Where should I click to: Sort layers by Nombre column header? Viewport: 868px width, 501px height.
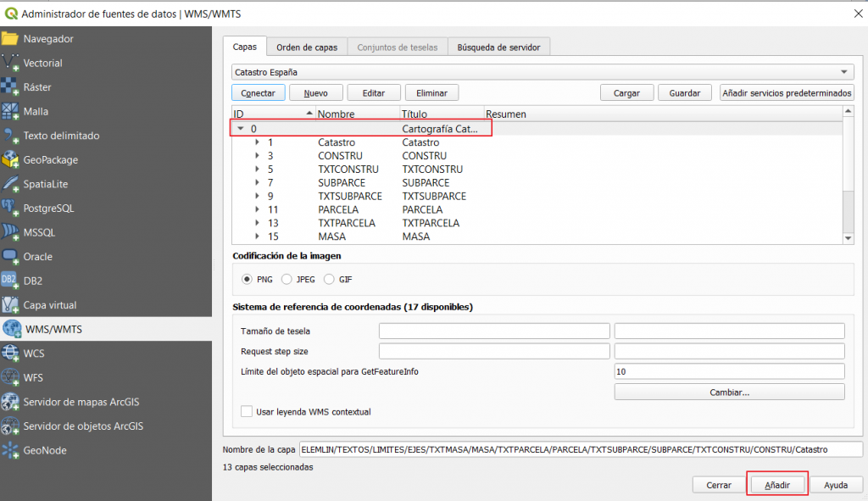click(358, 114)
